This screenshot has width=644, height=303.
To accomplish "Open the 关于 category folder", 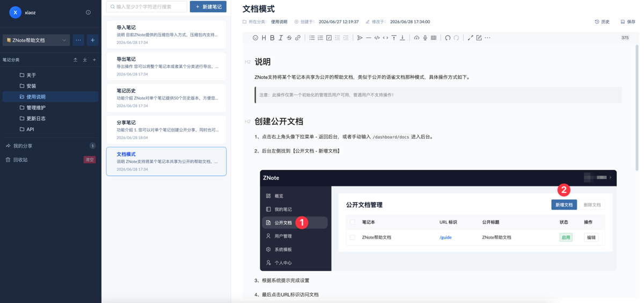I will coord(50,75).
